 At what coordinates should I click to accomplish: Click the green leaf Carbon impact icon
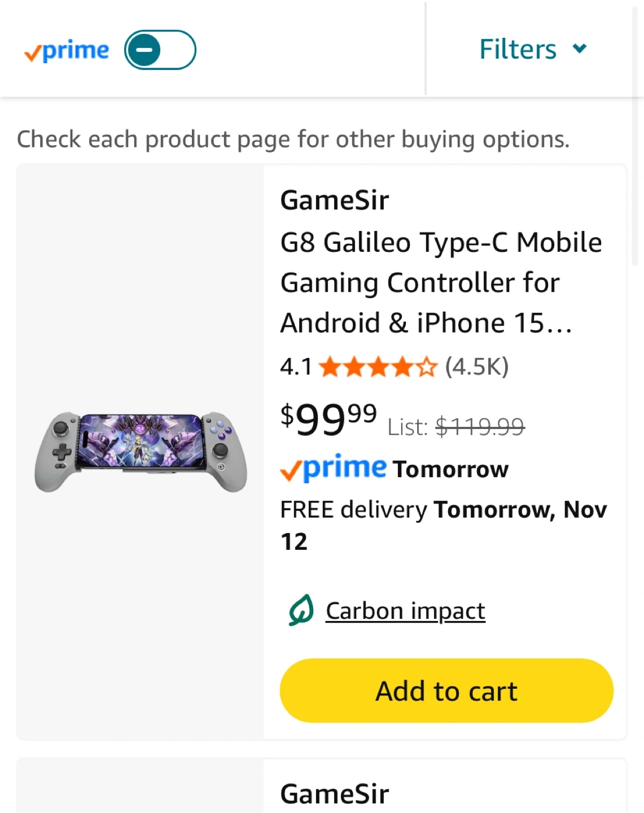pos(301,610)
